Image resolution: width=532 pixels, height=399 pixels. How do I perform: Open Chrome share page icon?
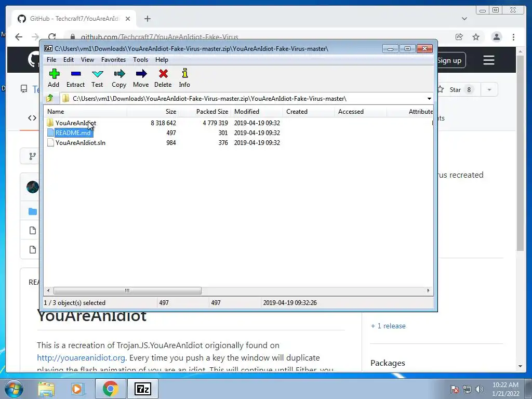click(459, 37)
